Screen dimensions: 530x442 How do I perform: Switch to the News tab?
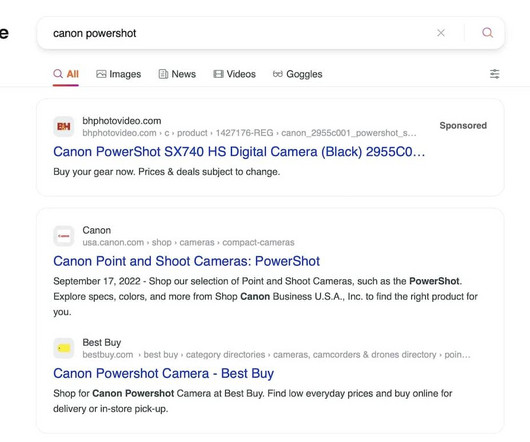coord(177,74)
